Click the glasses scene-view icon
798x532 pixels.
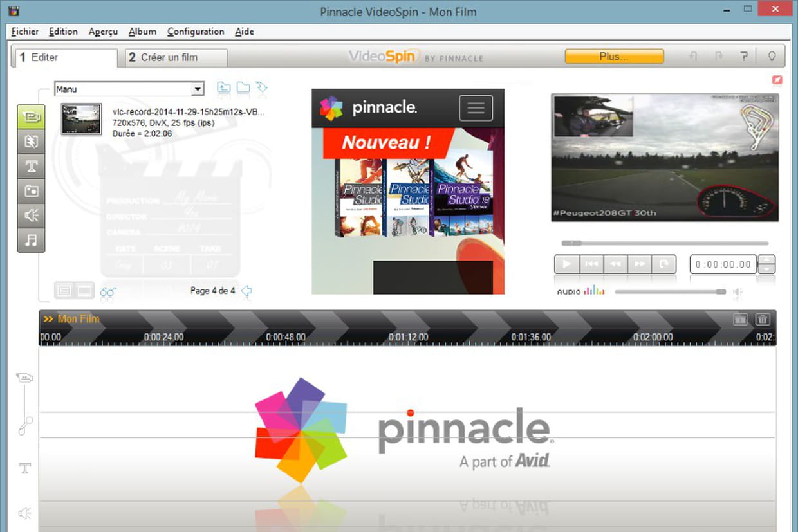(x=107, y=293)
